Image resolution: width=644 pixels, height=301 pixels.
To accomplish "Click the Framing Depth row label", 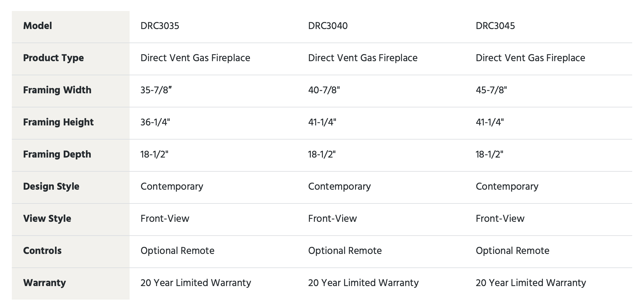I will point(57,154).
